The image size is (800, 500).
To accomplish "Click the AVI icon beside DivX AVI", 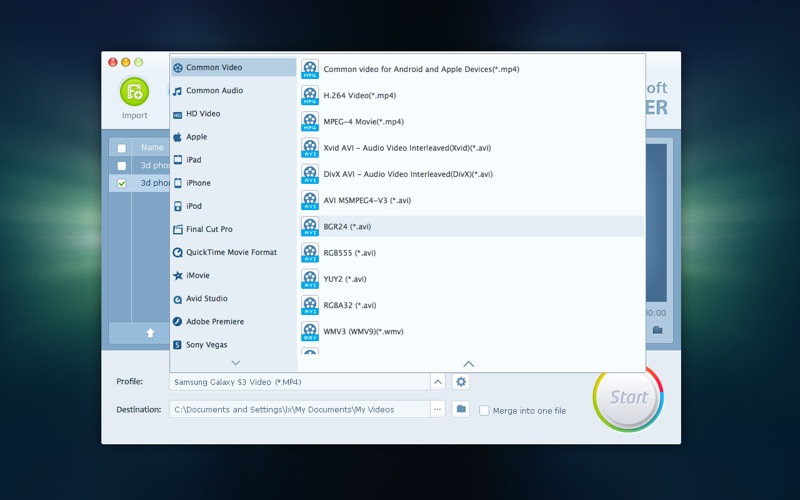I will point(310,174).
